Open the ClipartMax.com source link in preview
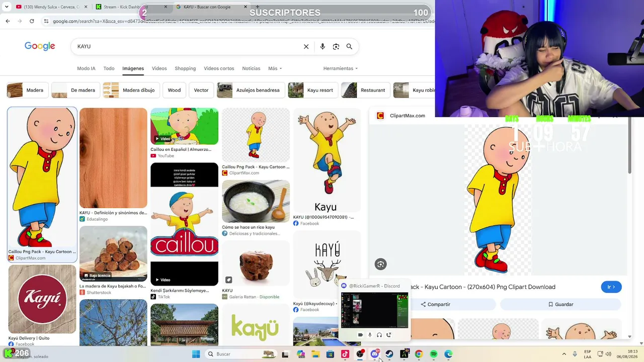Image resolution: width=644 pixels, height=362 pixels. (x=407, y=116)
